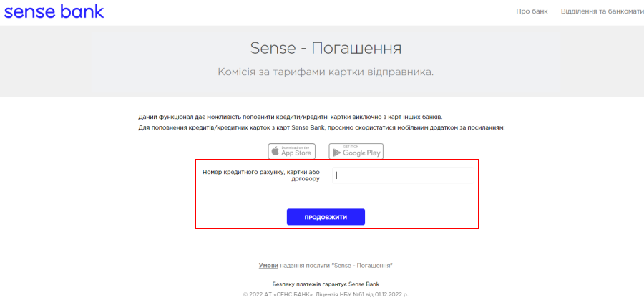Click the 'Номер кредитного рахунку' field label
Screen dimensions: 644x300
coord(261,175)
